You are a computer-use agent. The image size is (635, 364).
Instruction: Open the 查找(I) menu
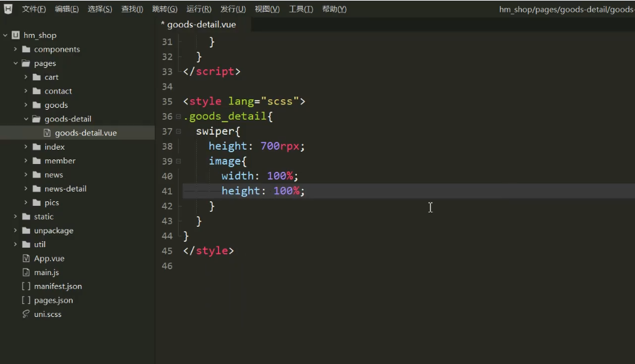(x=132, y=9)
